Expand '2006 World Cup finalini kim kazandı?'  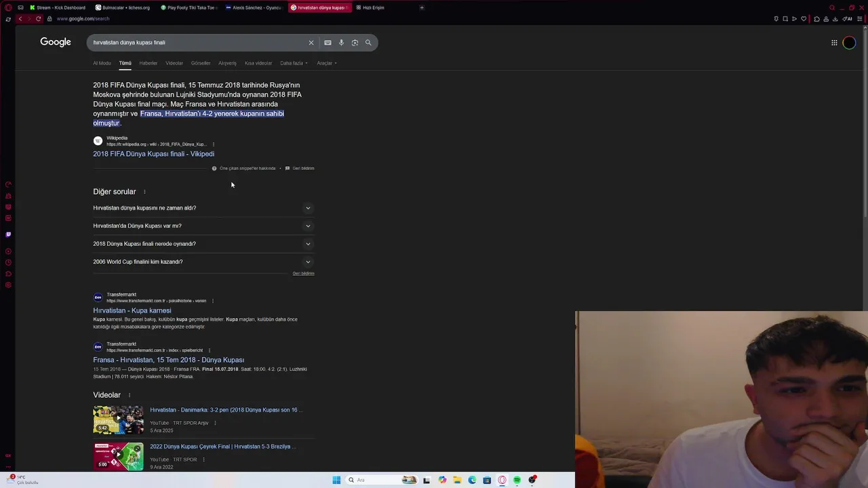203,262
